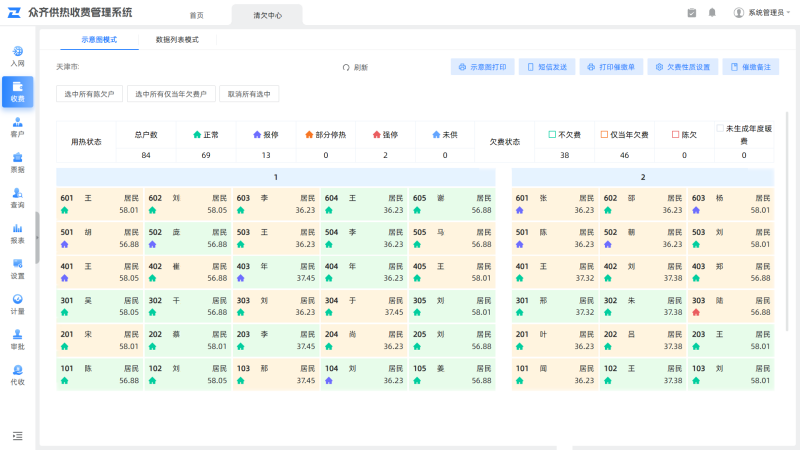
Task: Select building 2 unit 403 郑 cell
Action: click(731, 272)
